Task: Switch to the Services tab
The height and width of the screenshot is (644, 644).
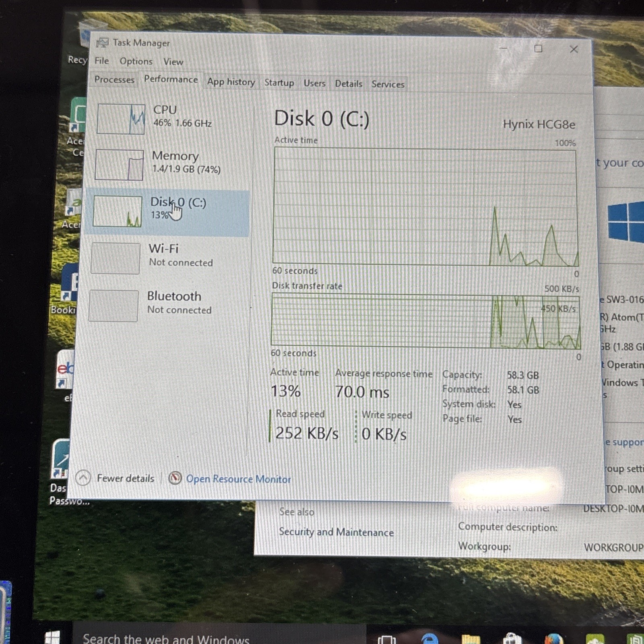Action: click(388, 84)
